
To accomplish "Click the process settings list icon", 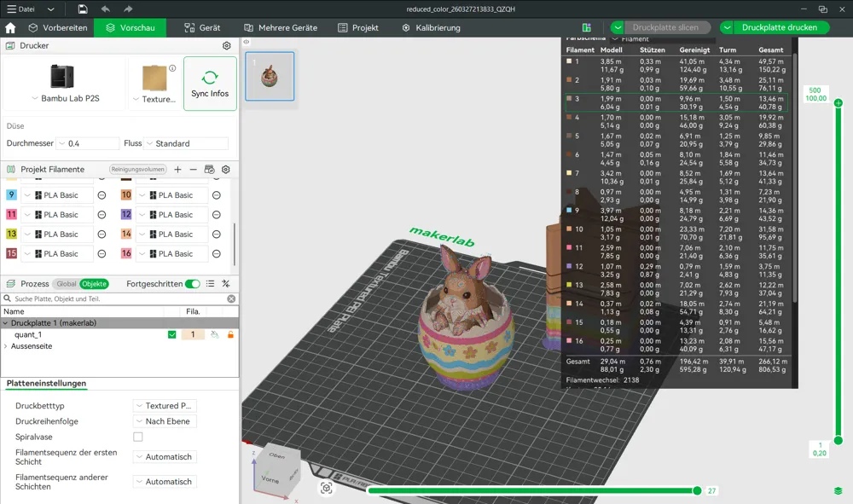I will point(210,284).
